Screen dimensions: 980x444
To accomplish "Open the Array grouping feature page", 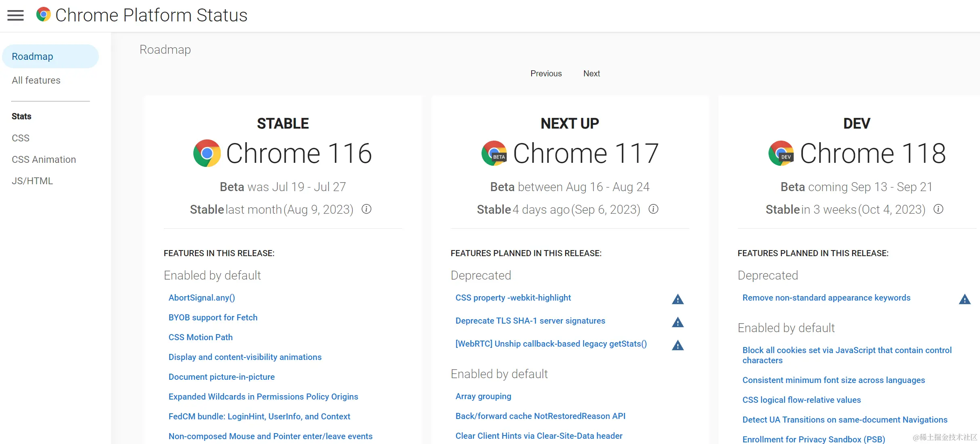I will click(x=483, y=396).
